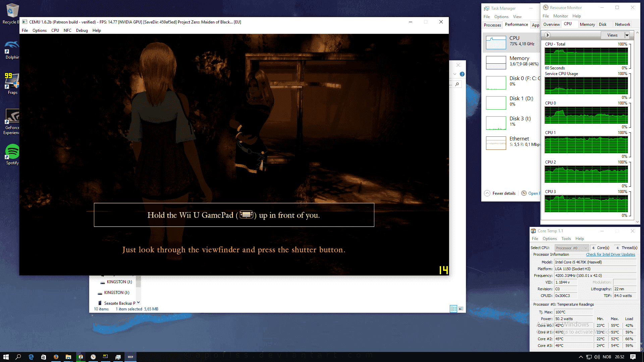Launch the Dolphin emulator desktop shortcut
This screenshot has height=362, width=644.
pos(12,50)
